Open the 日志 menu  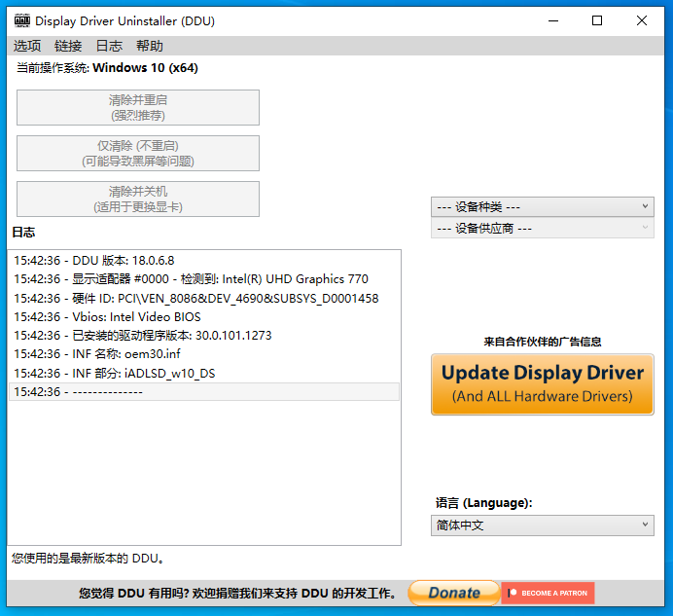coord(109,46)
